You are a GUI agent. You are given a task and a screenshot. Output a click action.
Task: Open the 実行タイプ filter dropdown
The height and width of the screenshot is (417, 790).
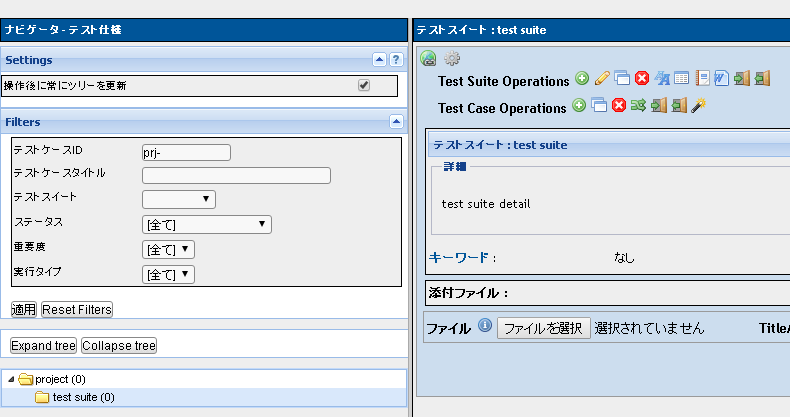(168, 274)
